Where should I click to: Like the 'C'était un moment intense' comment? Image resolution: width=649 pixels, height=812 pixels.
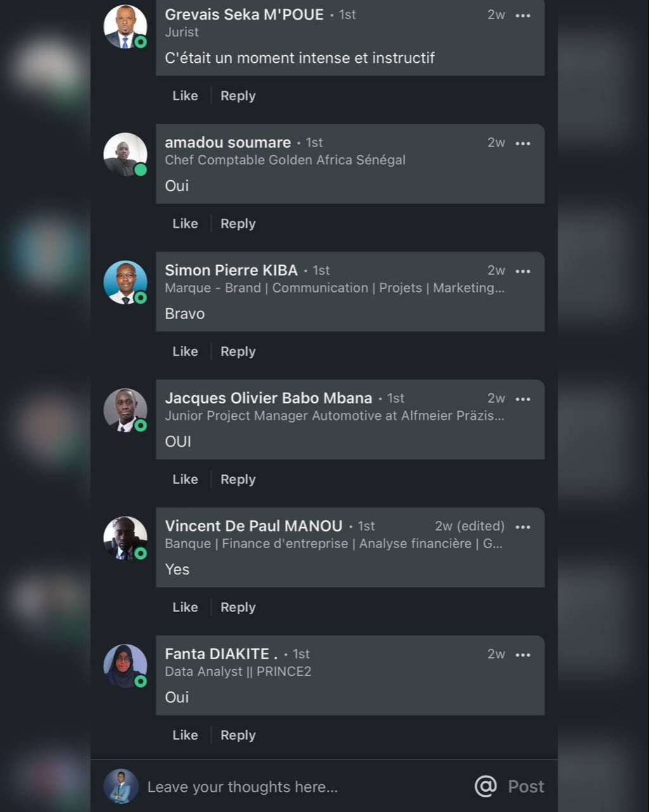(185, 96)
